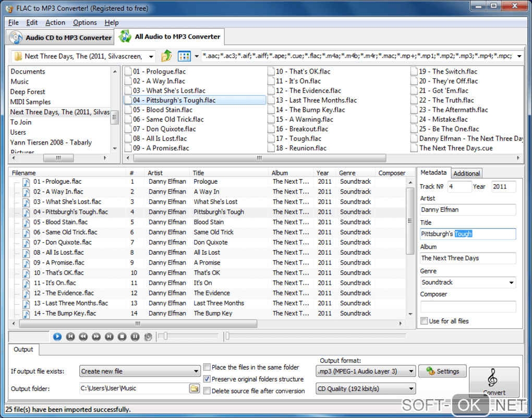The height and width of the screenshot is (418, 532).
Task: Open the file extension filter dropdown
Action: pyautogui.click(x=519, y=56)
